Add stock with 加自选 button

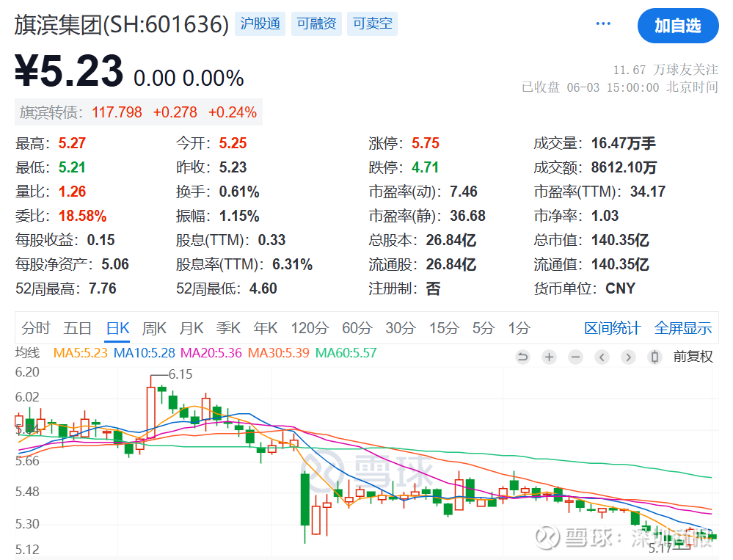tap(678, 26)
